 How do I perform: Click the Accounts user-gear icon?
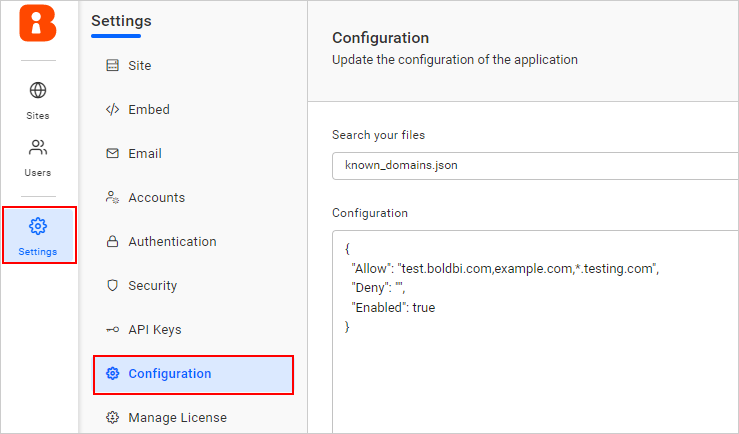pos(112,198)
